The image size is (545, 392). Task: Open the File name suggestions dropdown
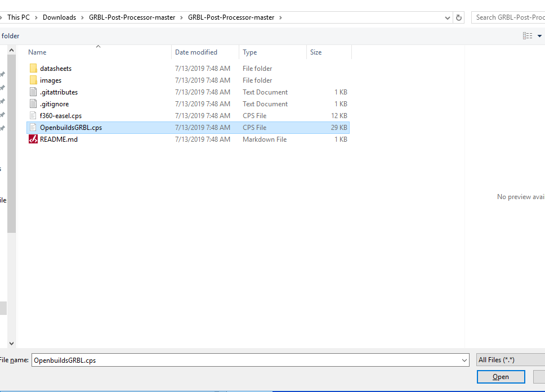point(464,360)
